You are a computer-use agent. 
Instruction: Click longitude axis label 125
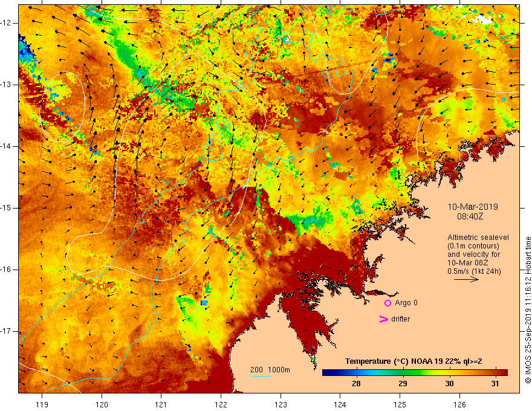click(x=400, y=404)
